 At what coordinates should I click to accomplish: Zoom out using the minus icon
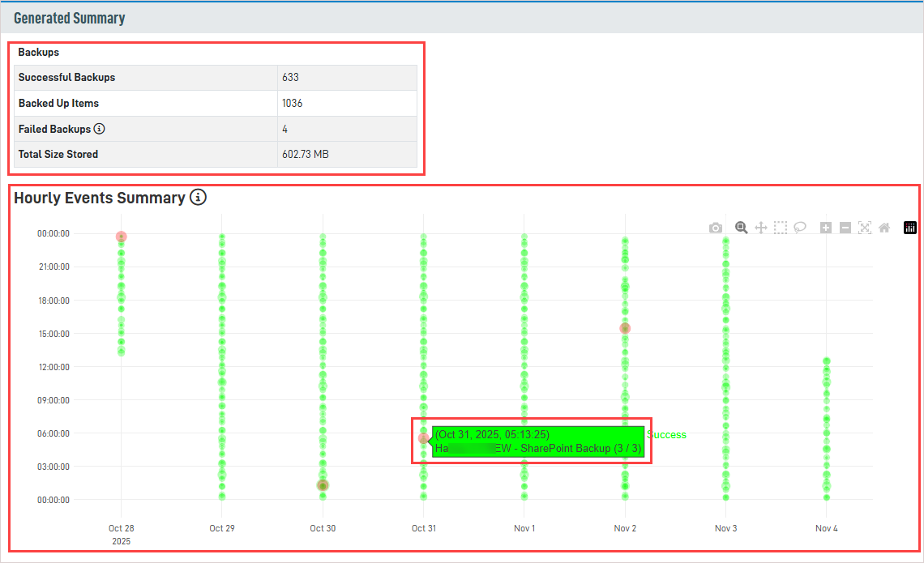coord(845,228)
